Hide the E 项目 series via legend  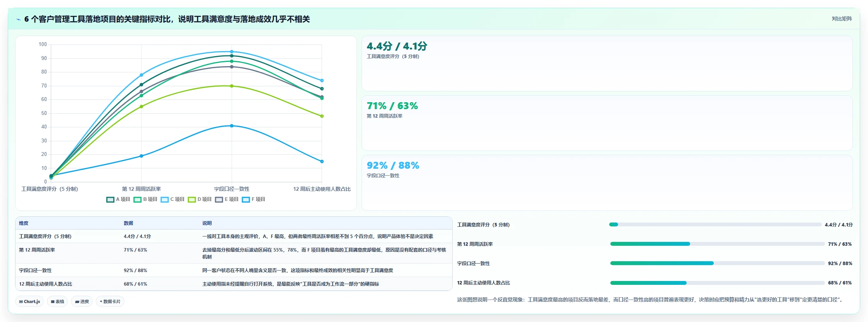pos(219,199)
